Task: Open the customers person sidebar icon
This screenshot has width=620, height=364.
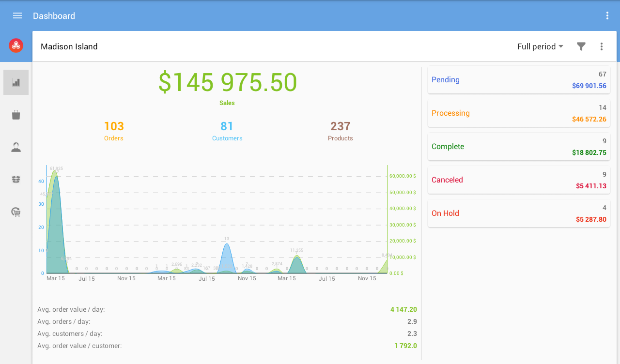Action: click(16, 147)
